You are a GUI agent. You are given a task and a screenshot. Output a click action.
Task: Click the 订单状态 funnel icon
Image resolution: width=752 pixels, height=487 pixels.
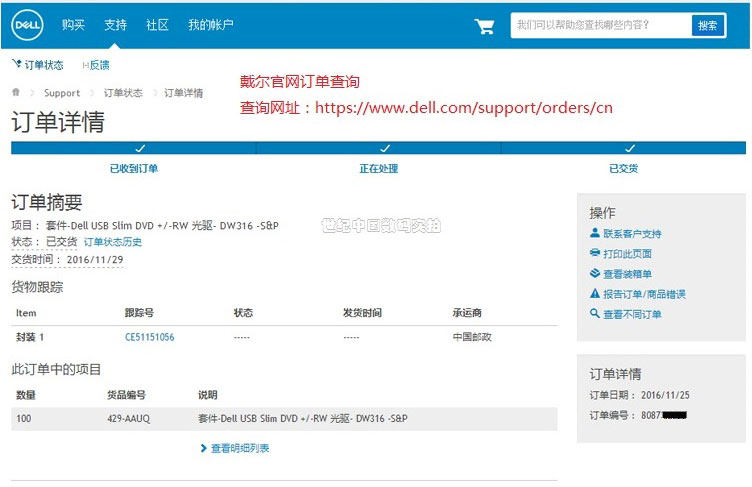click(17, 64)
